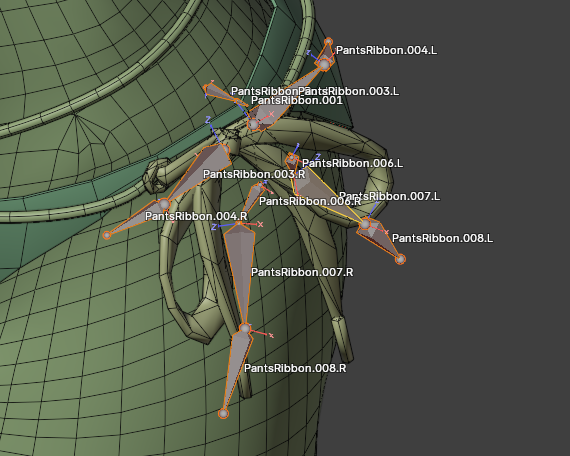Click the PantsRibbon.007.L bone name label
The width and height of the screenshot is (570, 456).
coord(389,197)
